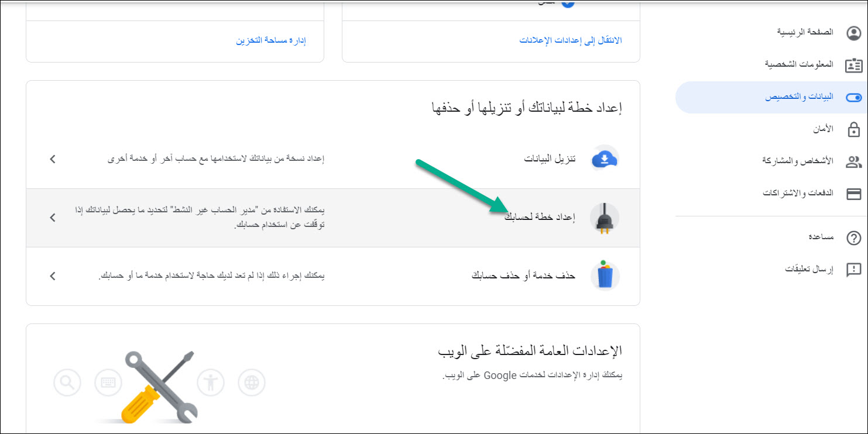Open the Manage storage (إدارة مساحة التخزين) link

[271, 40]
